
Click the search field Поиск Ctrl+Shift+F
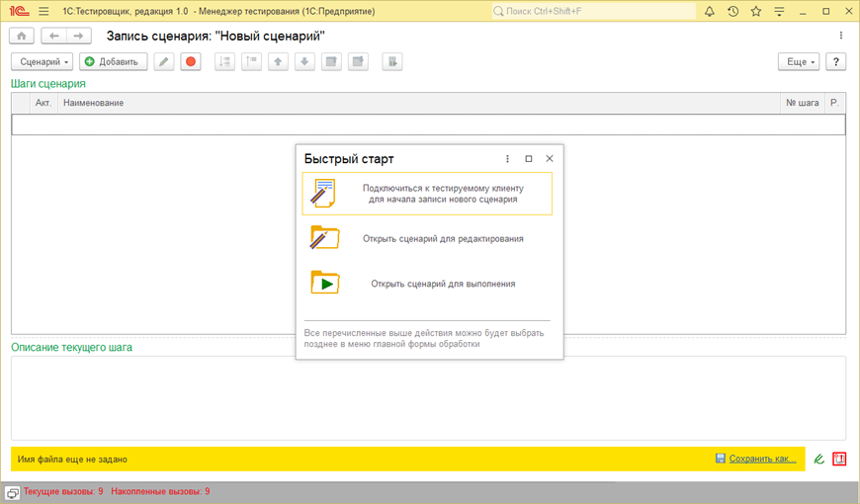tap(591, 12)
